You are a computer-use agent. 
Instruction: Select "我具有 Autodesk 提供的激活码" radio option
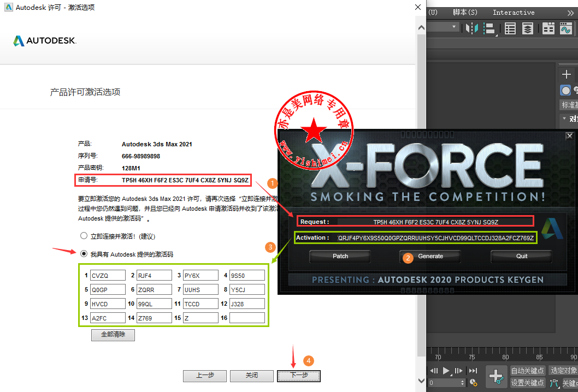pyautogui.click(x=84, y=254)
